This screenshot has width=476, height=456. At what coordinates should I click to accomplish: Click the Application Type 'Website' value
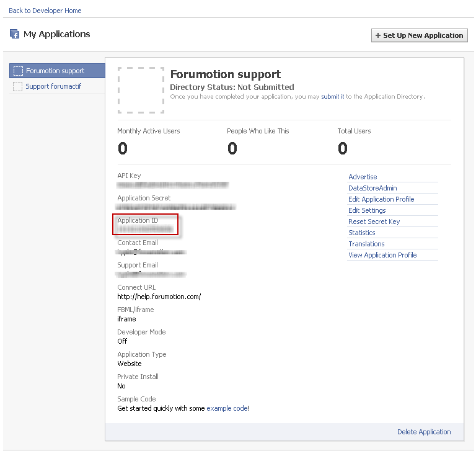(130, 364)
